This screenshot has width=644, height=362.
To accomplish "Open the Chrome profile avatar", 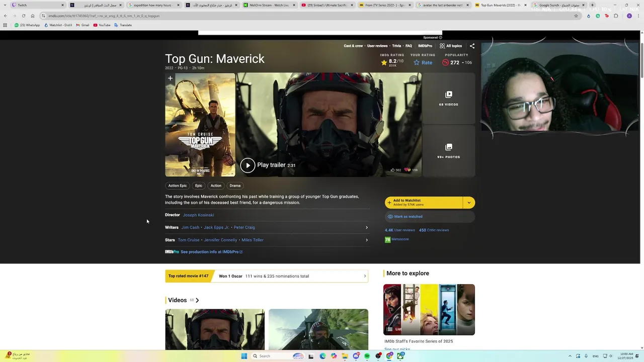I will click(629, 16).
